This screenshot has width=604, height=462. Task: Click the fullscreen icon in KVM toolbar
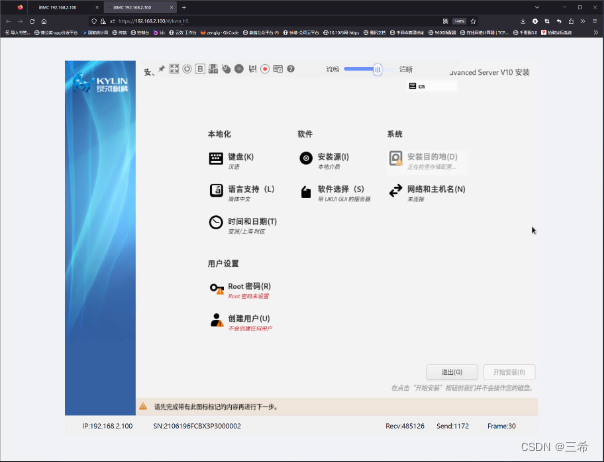(x=174, y=69)
